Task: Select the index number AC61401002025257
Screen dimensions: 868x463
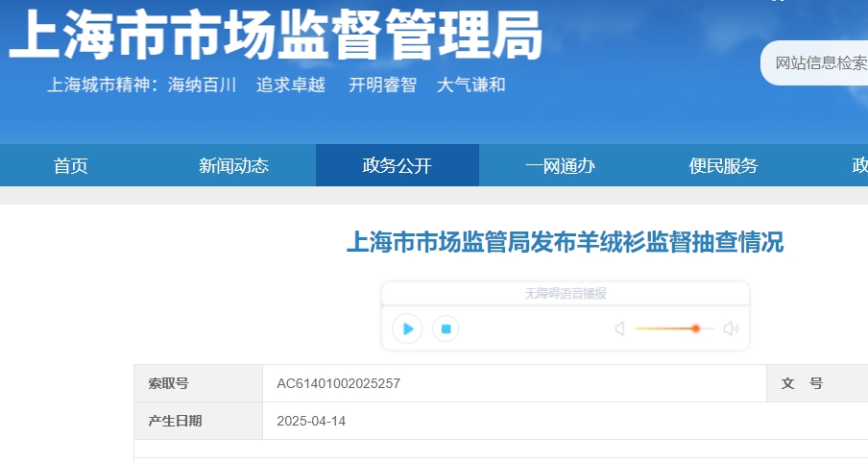Action: click(338, 383)
